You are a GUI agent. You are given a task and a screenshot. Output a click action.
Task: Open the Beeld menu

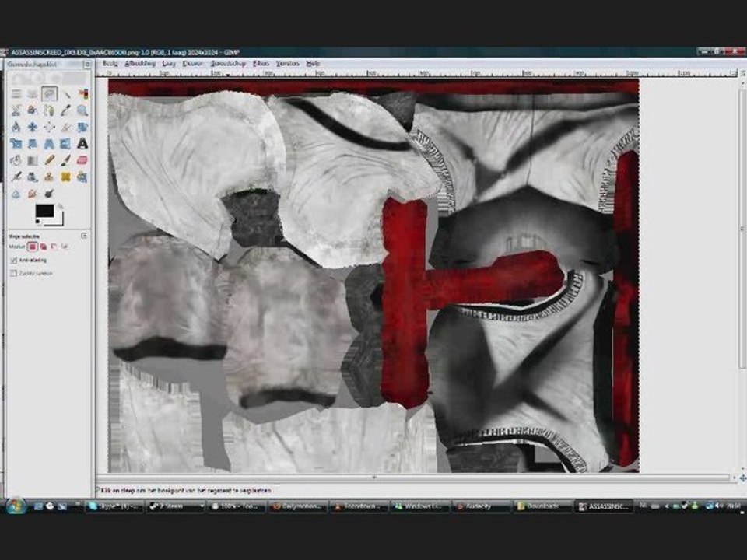coord(110,63)
